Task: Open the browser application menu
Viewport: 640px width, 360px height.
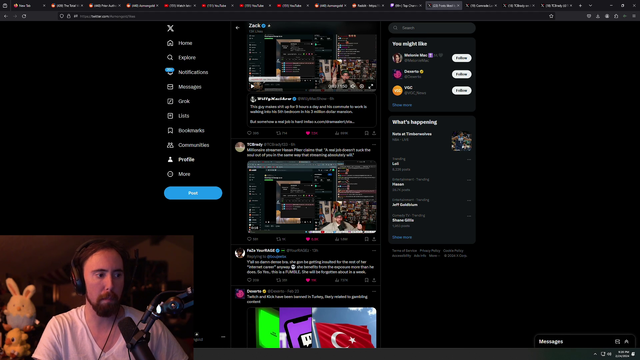Action: 634,16
